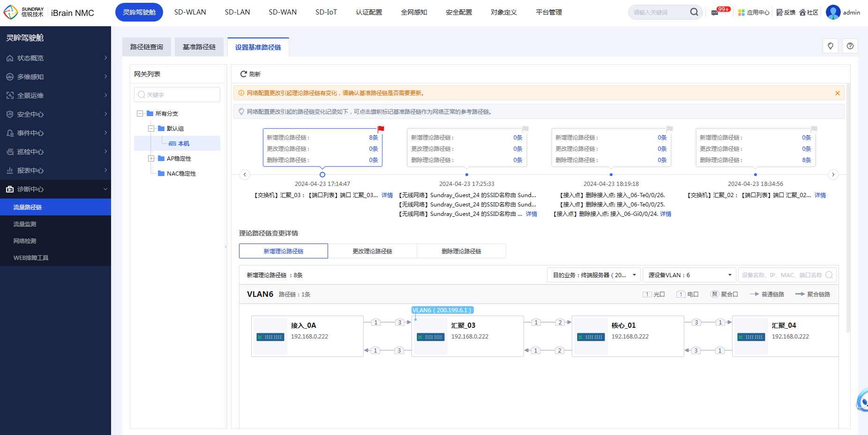868x435 pixels.
Task: Go to next timeline page arrow
Action: [833, 175]
